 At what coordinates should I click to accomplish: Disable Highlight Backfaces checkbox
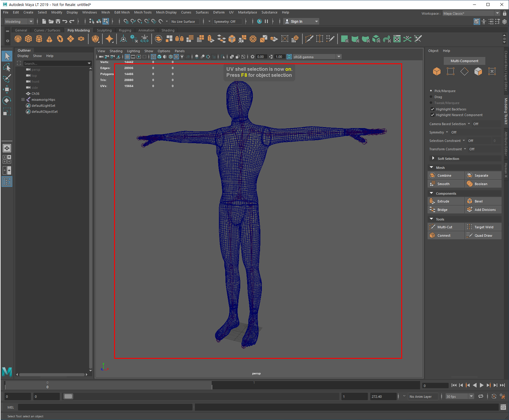[432, 109]
